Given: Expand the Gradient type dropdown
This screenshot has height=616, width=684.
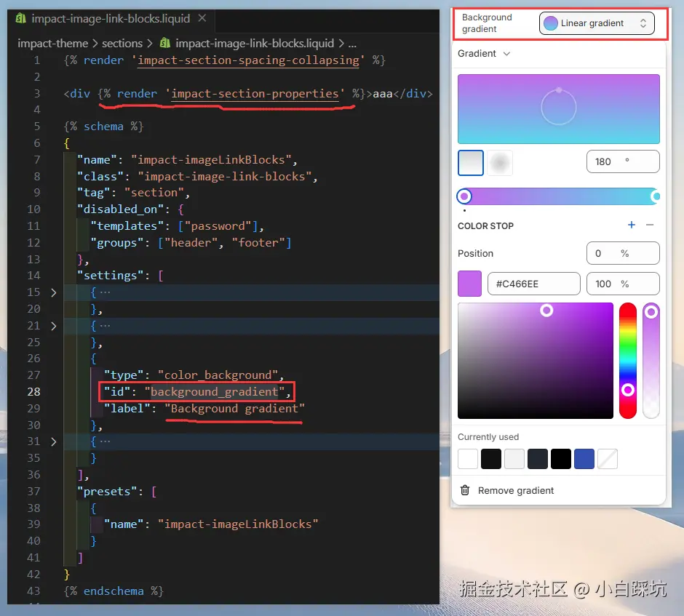Looking at the screenshot, I should [x=484, y=54].
